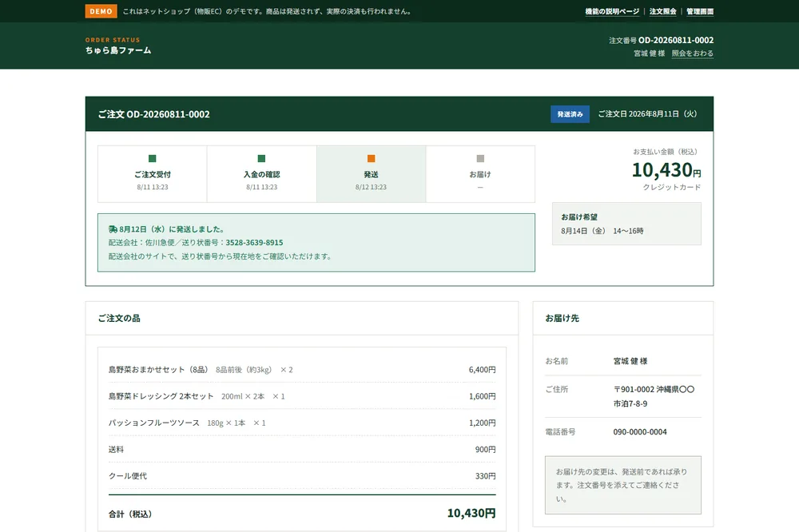Click the お届け先の変更 notice box
Screen dimensions: 799x532
click(x=622, y=485)
